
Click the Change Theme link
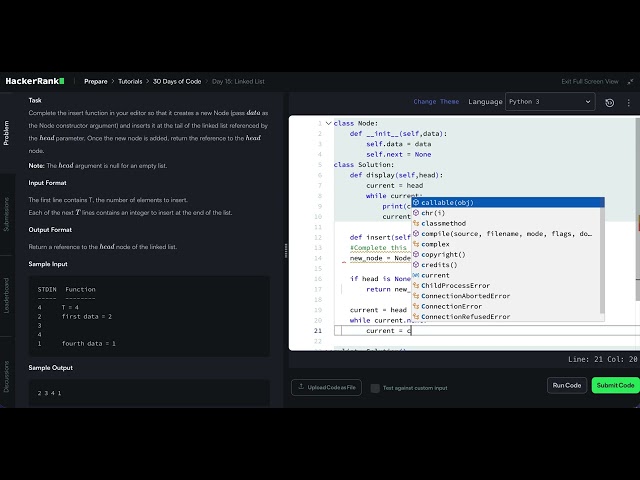pos(436,102)
